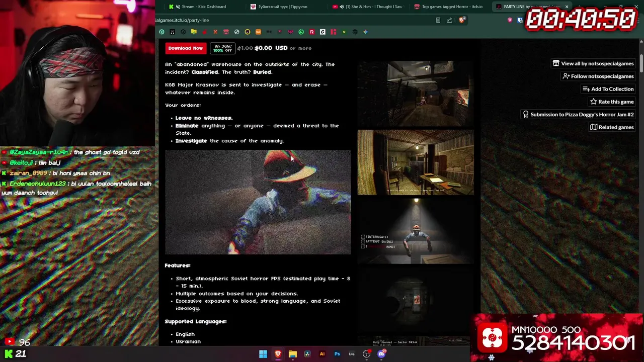Click the related games map icon
The height and width of the screenshot is (362, 644).
click(594, 127)
